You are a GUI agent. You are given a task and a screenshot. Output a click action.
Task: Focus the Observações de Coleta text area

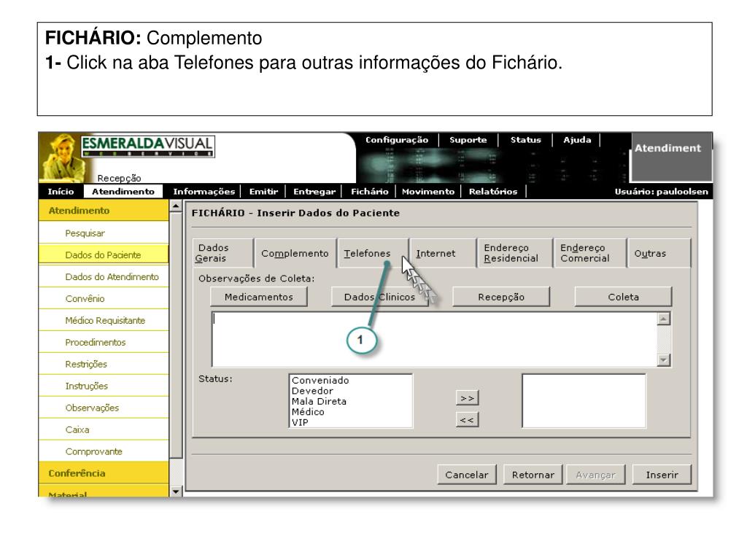click(x=434, y=340)
